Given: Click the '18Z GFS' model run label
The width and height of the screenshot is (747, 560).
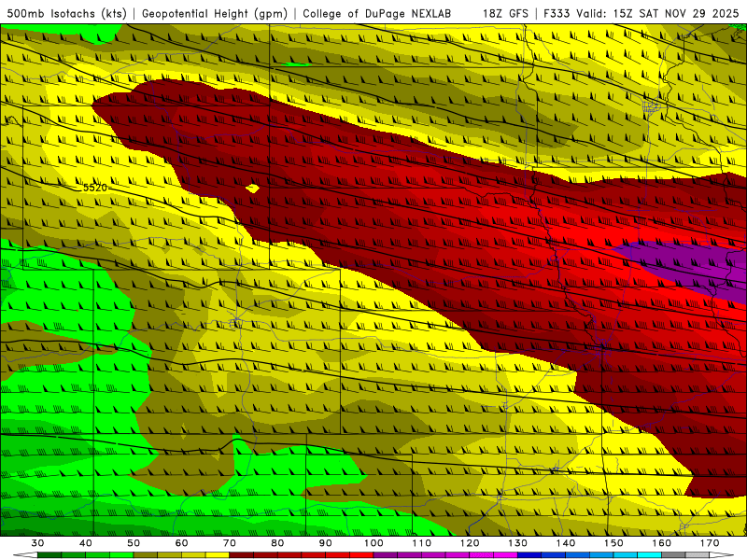Looking at the screenshot, I should (x=505, y=13).
